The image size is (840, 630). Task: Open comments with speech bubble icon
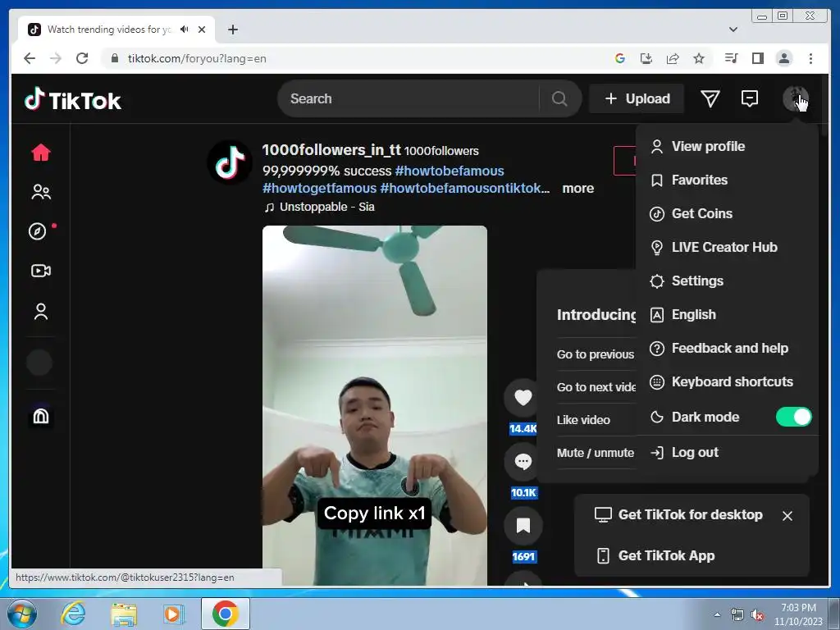(523, 461)
